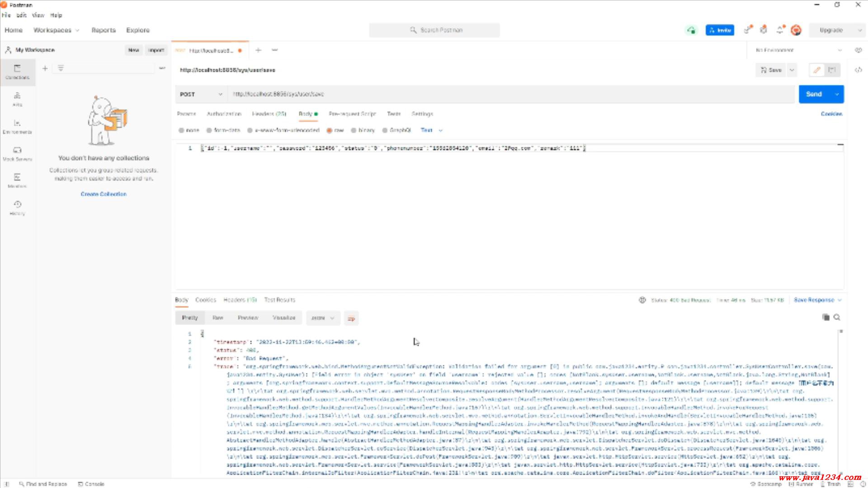Click the Send button
Image resolution: width=868 pixels, height=488 pixels.
click(x=814, y=94)
